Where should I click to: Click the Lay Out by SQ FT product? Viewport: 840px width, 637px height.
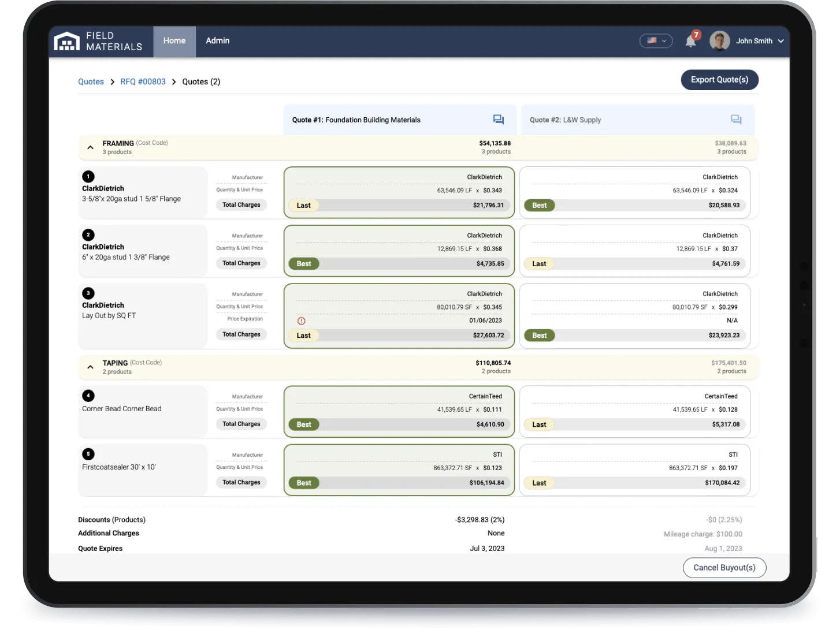(143, 315)
